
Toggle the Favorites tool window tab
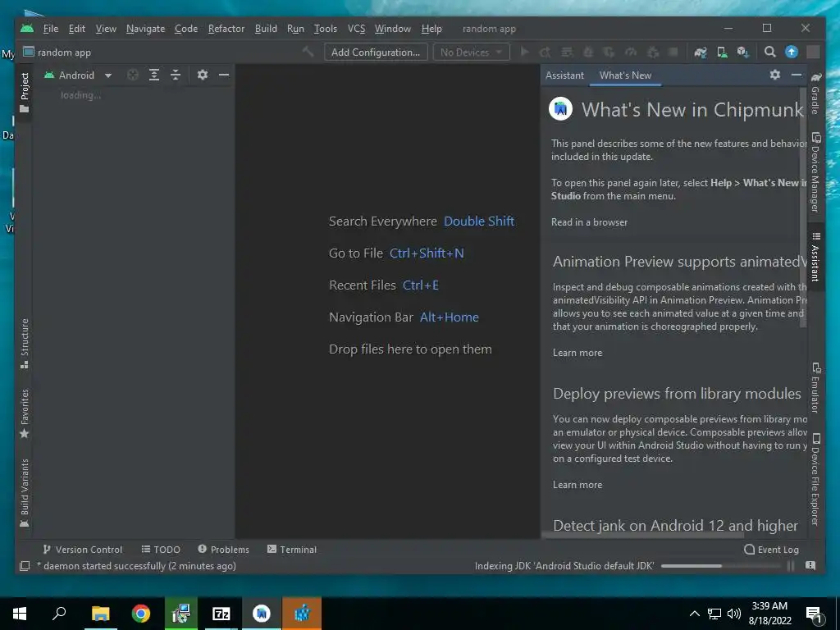click(x=24, y=413)
